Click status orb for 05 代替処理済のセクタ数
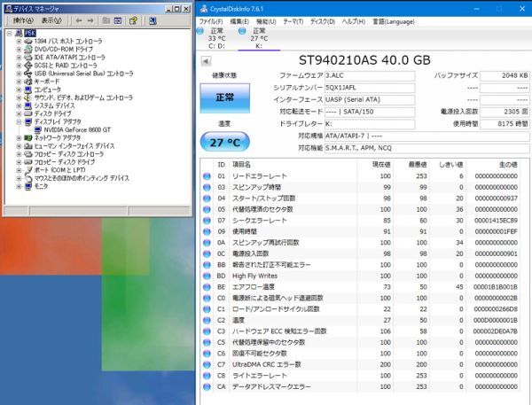This screenshot has height=405, width=532. coord(207,209)
